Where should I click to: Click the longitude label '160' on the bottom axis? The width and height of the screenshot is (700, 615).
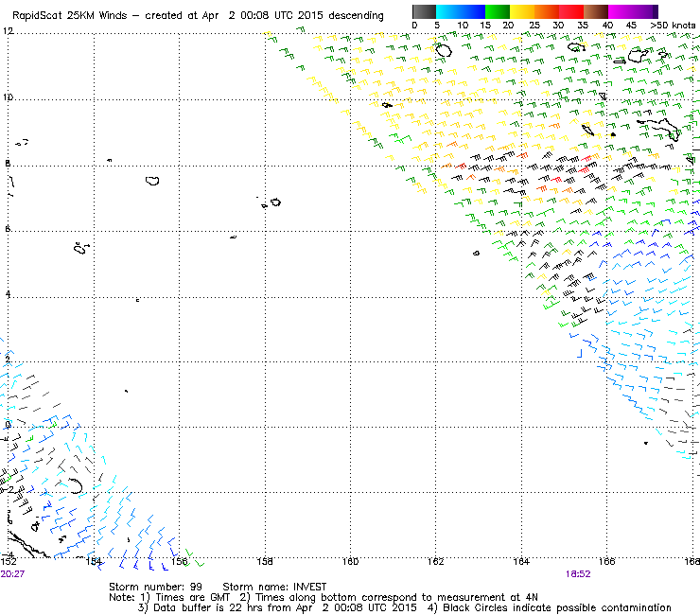pyautogui.click(x=350, y=561)
